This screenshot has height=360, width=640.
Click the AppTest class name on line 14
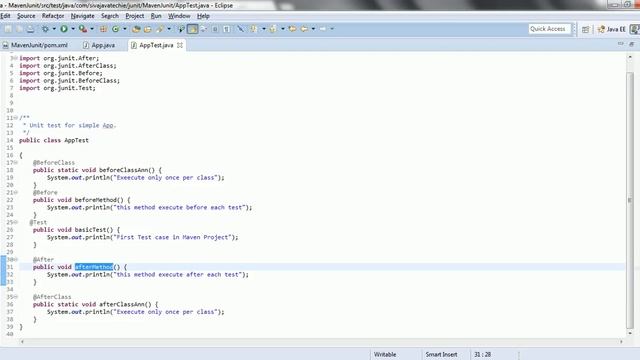[x=76, y=140]
